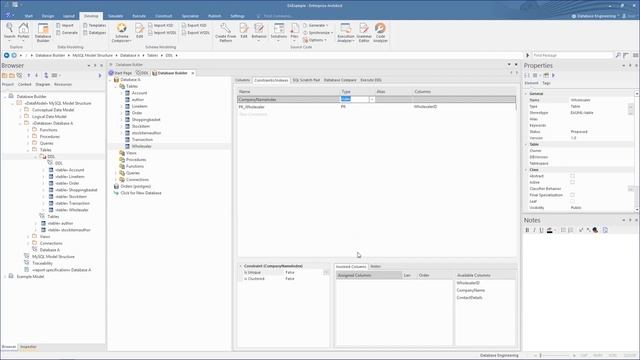Click the Import button in Data Modeling

coord(65,25)
